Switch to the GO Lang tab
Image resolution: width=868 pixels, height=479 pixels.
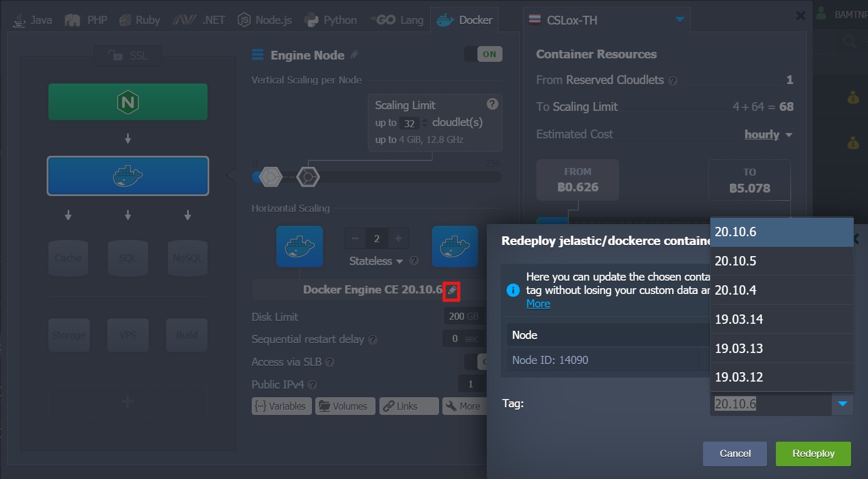click(396, 20)
